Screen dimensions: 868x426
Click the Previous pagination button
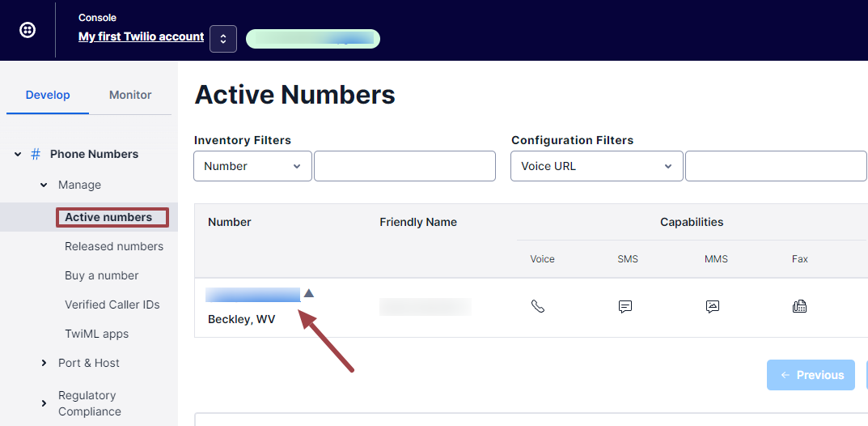point(811,375)
